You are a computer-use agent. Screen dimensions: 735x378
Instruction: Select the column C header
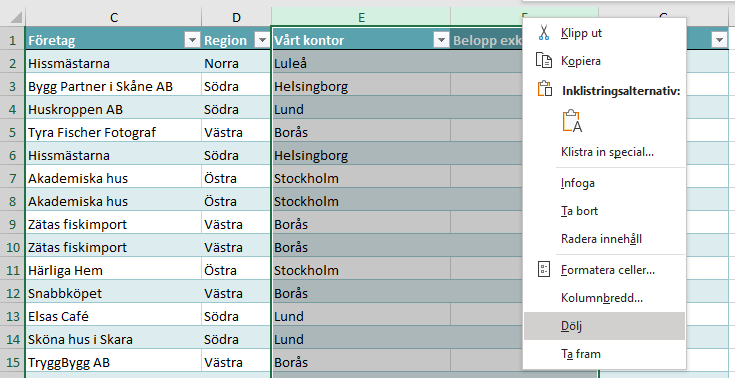click(x=113, y=18)
